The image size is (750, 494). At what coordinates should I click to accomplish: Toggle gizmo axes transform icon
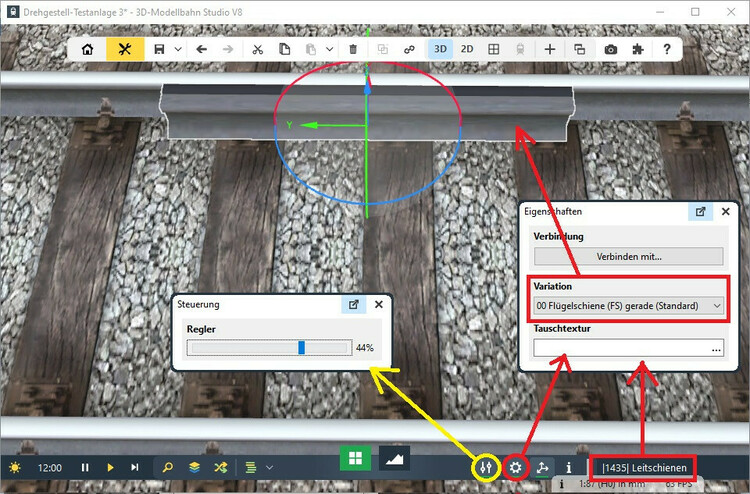click(x=542, y=467)
